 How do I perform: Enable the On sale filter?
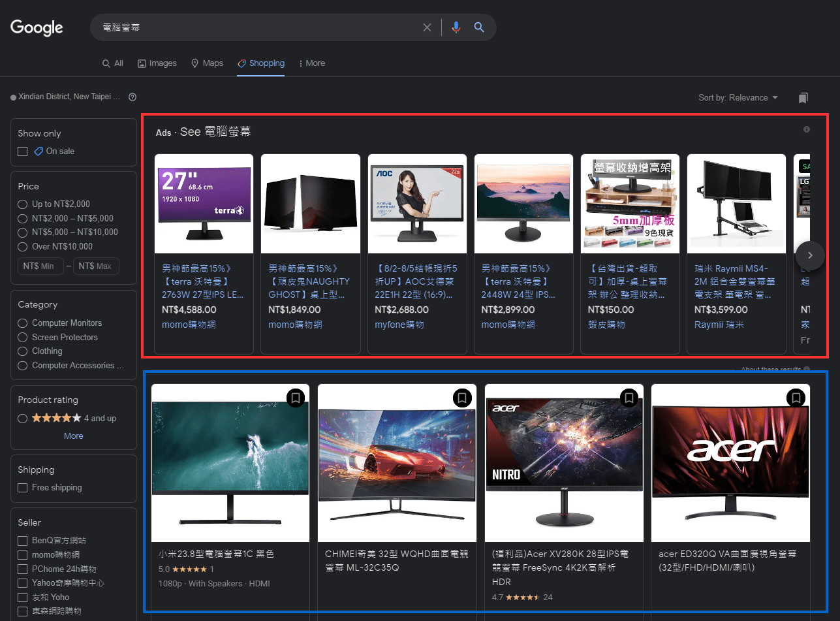coord(22,151)
